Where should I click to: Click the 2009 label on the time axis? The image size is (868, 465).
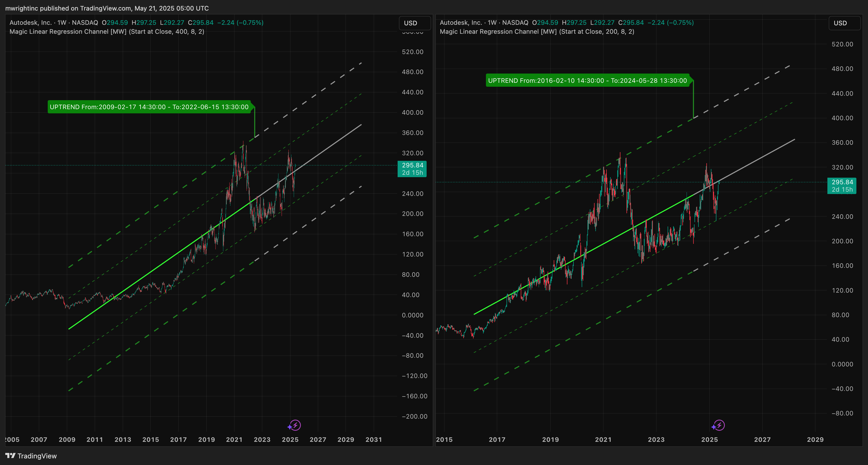67,439
